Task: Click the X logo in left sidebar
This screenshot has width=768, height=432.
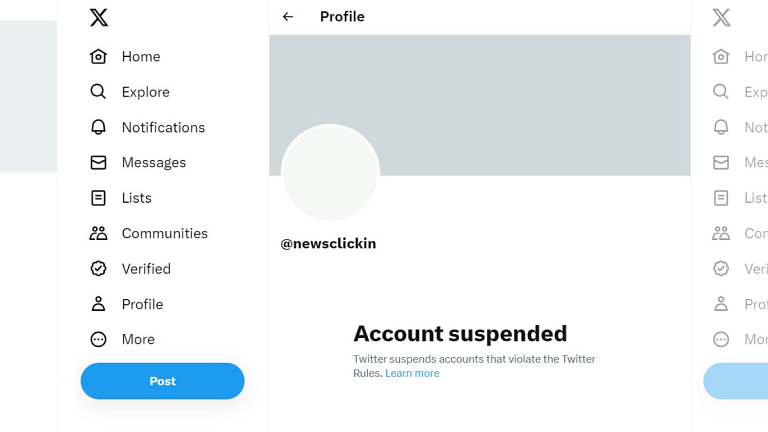Action: tap(98, 18)
